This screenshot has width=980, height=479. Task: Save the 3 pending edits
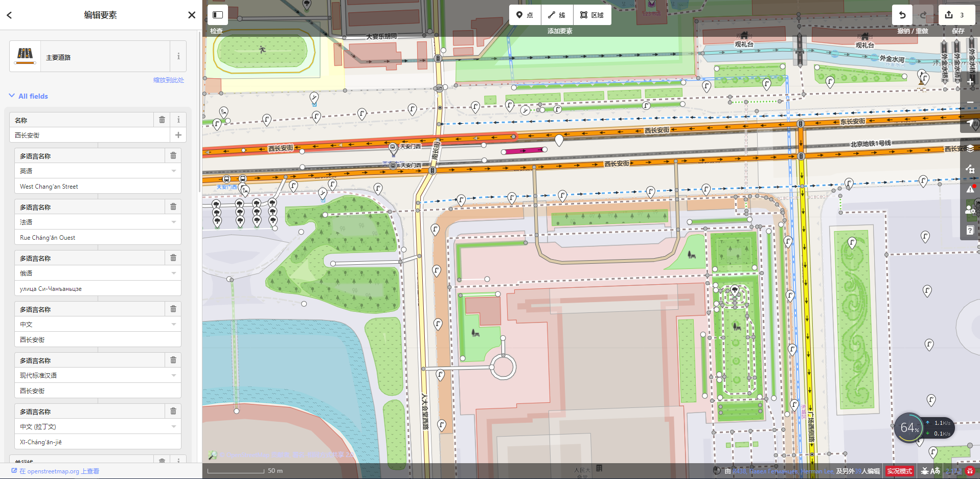956,15
